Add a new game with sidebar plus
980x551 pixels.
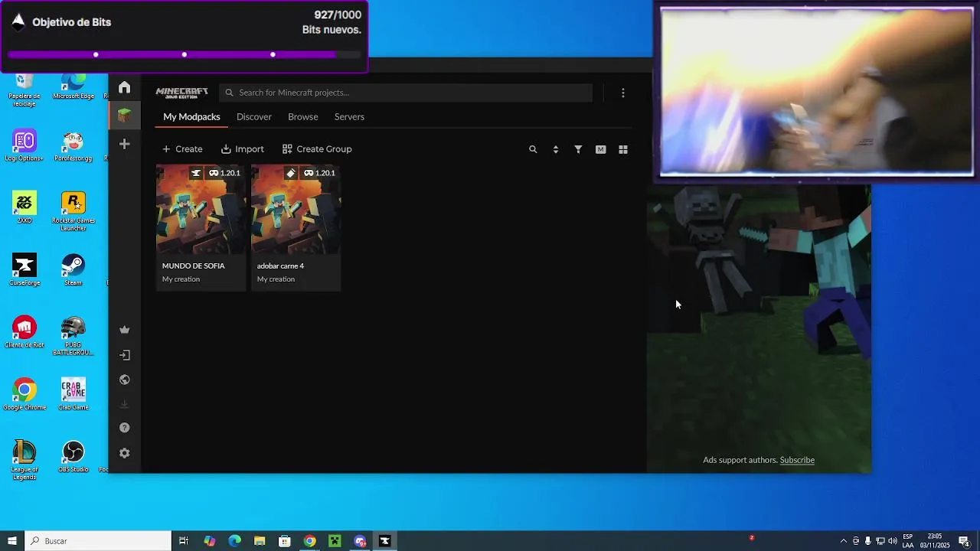[124, 144]
